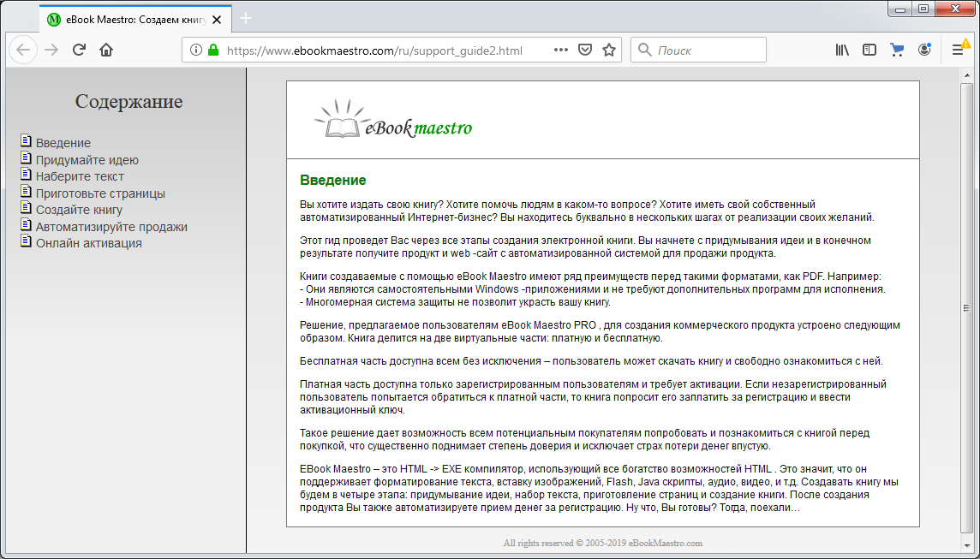Open the Создайте книгу chapter link

tap(79, 210)
